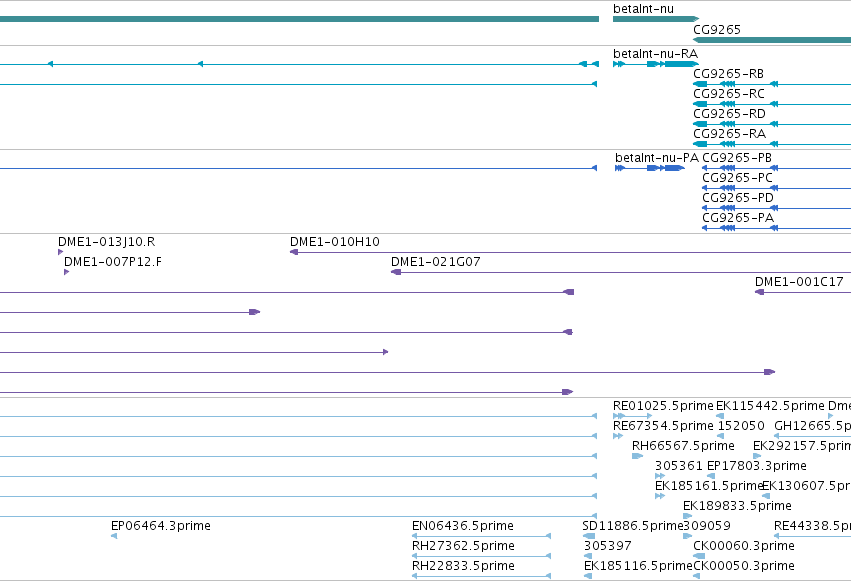The image size is (851, 581).
Task: Select transcript CG9265-RC
Action: [x=729, y=94]
